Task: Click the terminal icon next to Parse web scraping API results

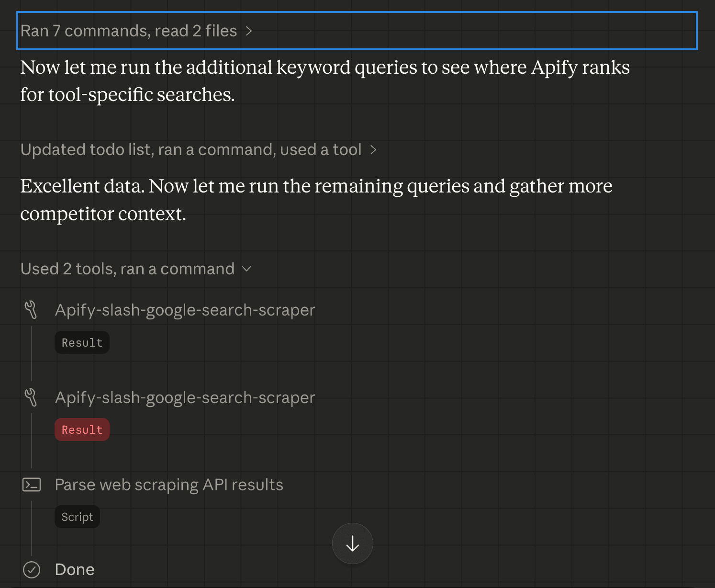Action: [32, 485]
